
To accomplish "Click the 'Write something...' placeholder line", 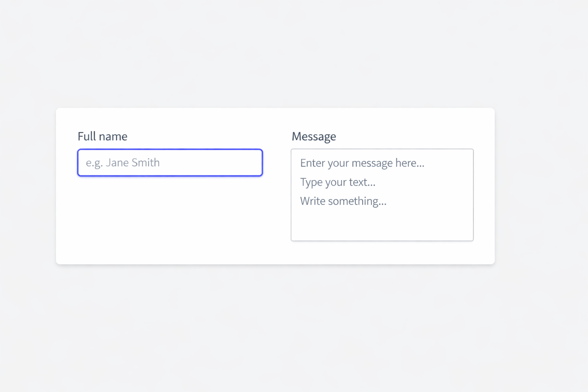I will tap(343, 201).
